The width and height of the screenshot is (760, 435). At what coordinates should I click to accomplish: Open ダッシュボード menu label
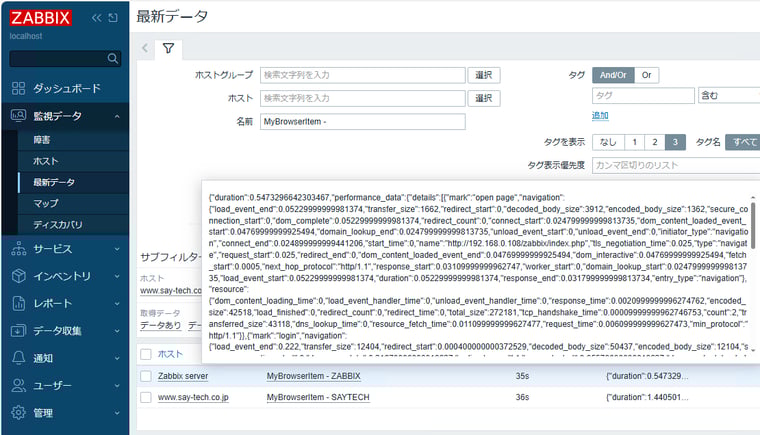click(x=67, y=88)
